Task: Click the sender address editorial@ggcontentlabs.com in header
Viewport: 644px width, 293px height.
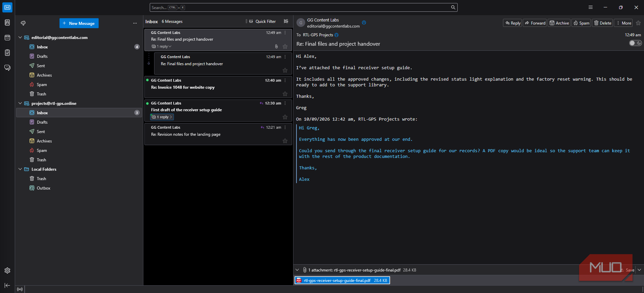Action: pos(333,26)
